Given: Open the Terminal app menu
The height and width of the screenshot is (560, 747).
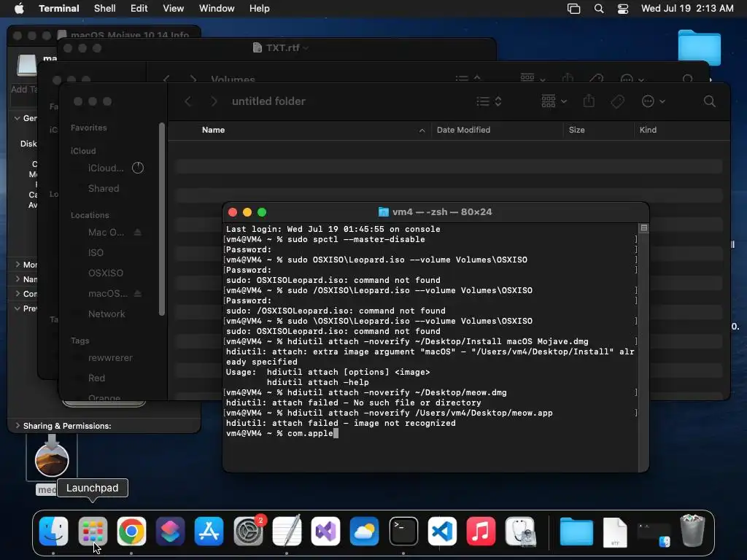Looking at the screenshot, I should click(x=59, y=9).
